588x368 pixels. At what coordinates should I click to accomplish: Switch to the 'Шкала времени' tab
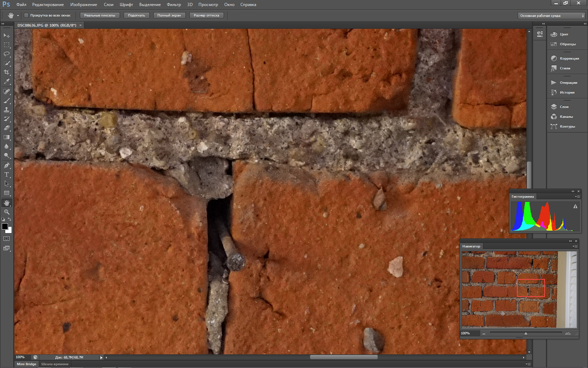click(x=55, y=364)
